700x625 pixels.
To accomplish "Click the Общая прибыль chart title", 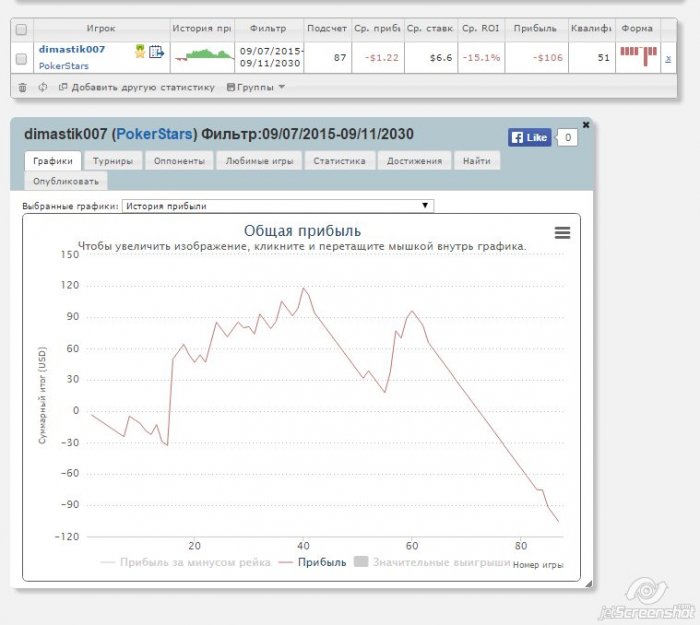I will [302, 231].
